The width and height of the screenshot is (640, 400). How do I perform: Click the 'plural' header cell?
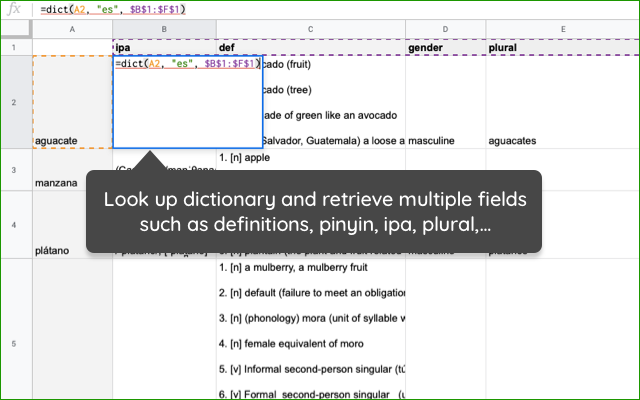[x=563, y=47]
